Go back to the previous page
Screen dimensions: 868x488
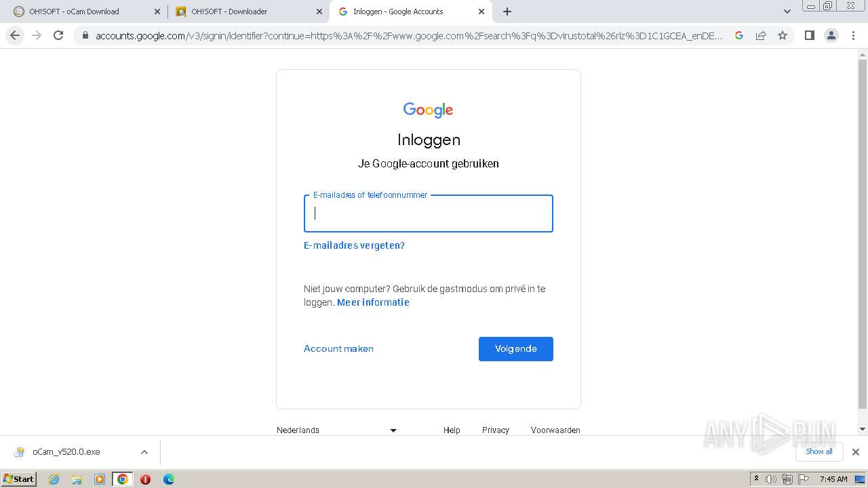pos(15,36)
